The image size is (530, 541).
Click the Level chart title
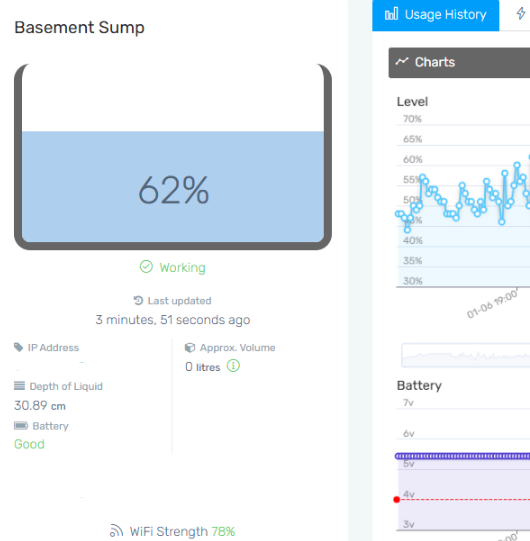coord(412,102)
